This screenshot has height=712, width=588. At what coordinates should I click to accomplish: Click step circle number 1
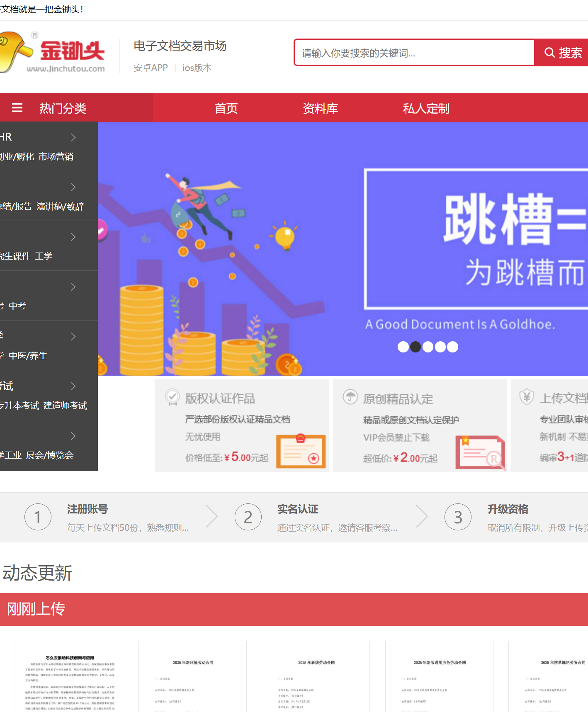[38, 517]
